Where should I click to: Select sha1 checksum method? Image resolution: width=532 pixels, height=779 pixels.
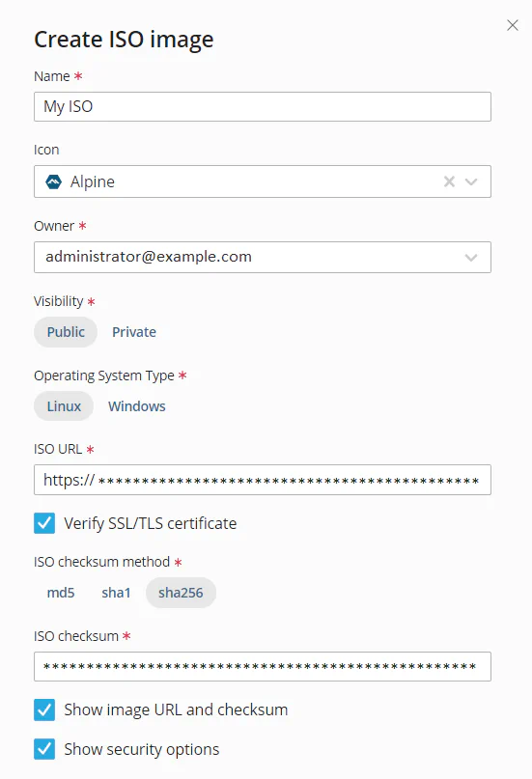tap(116, 593)
